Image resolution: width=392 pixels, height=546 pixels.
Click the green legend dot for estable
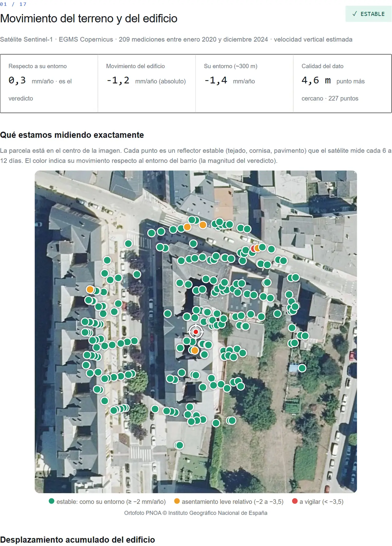(51, 501)
